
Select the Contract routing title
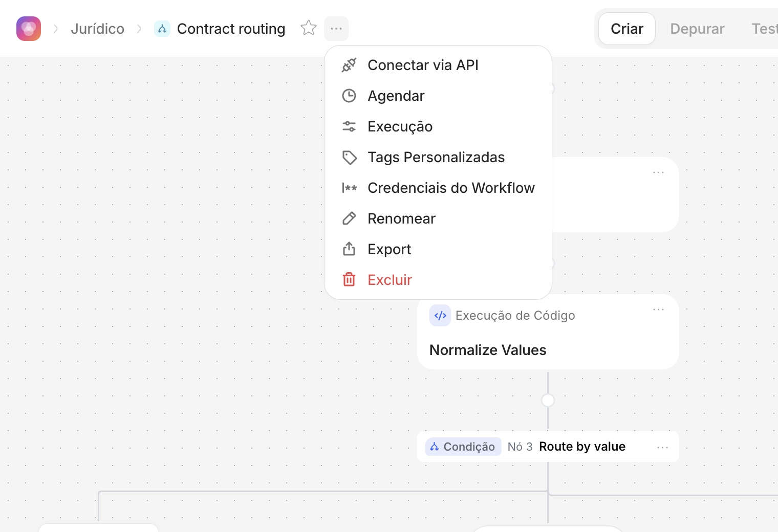[x=231, y=29]
